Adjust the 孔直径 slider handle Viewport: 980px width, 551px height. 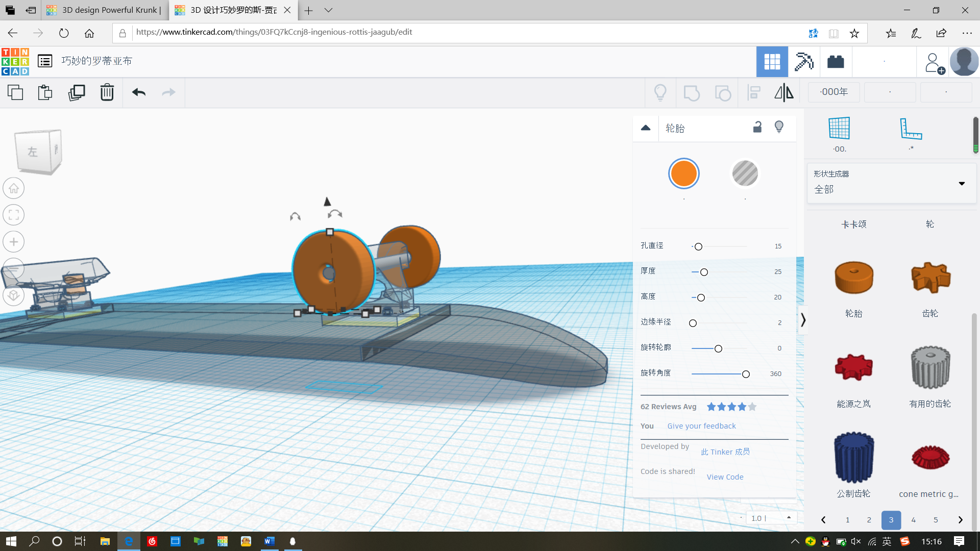click(x=698, y=246)
